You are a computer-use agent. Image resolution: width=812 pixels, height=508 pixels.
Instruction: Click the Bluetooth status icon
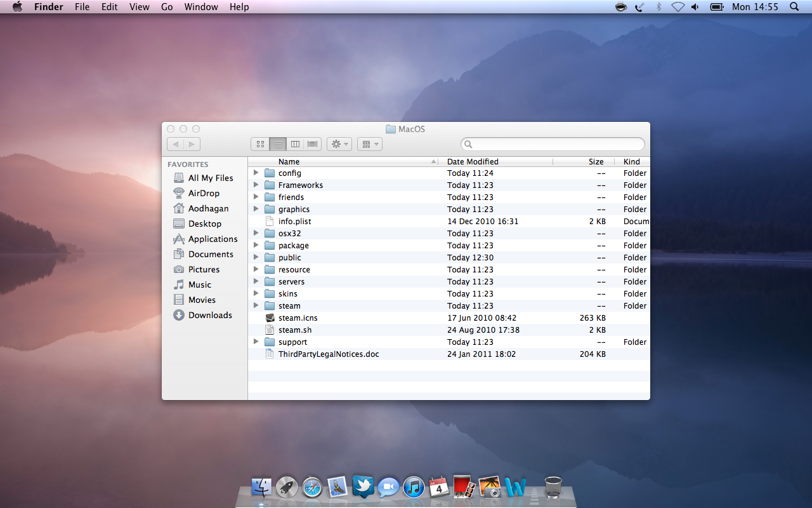tap(658, 7)
